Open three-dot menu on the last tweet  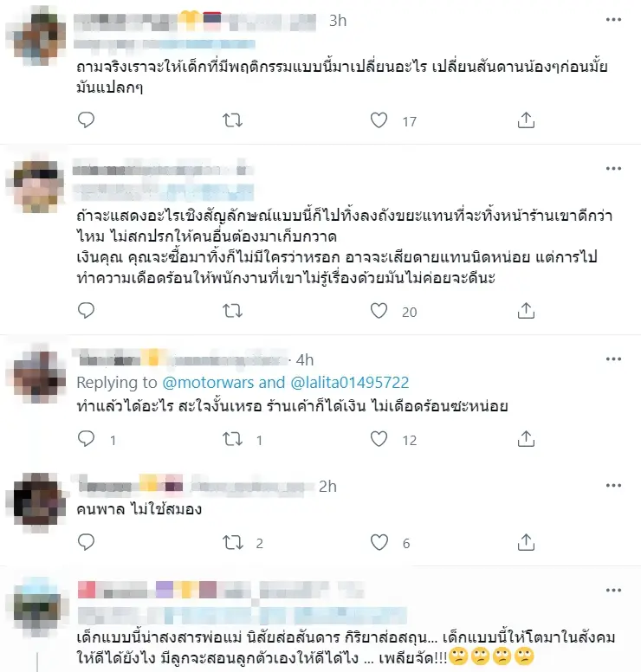613,590
